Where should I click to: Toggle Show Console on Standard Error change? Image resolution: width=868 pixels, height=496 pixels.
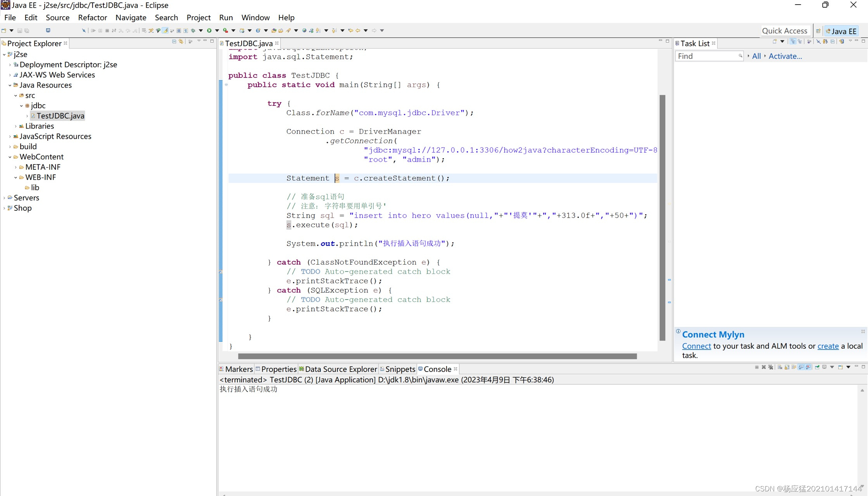point(808,367)
